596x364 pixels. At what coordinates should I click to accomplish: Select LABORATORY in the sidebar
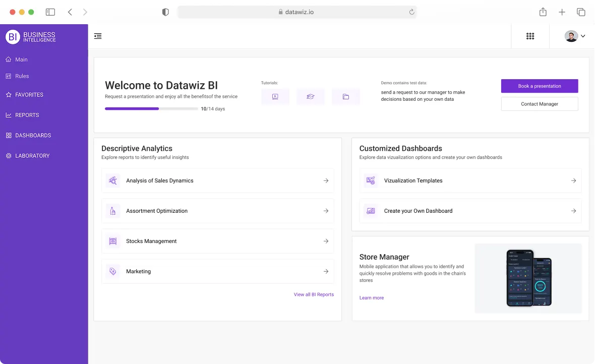click(28, 156)
